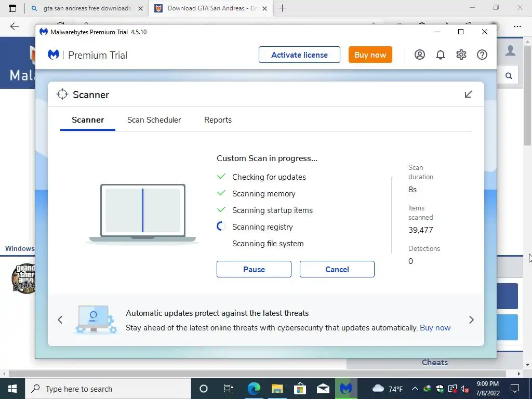532x399 pixels.
Task: Open the Malwarebytes account icon
Action: click(419, 55)
